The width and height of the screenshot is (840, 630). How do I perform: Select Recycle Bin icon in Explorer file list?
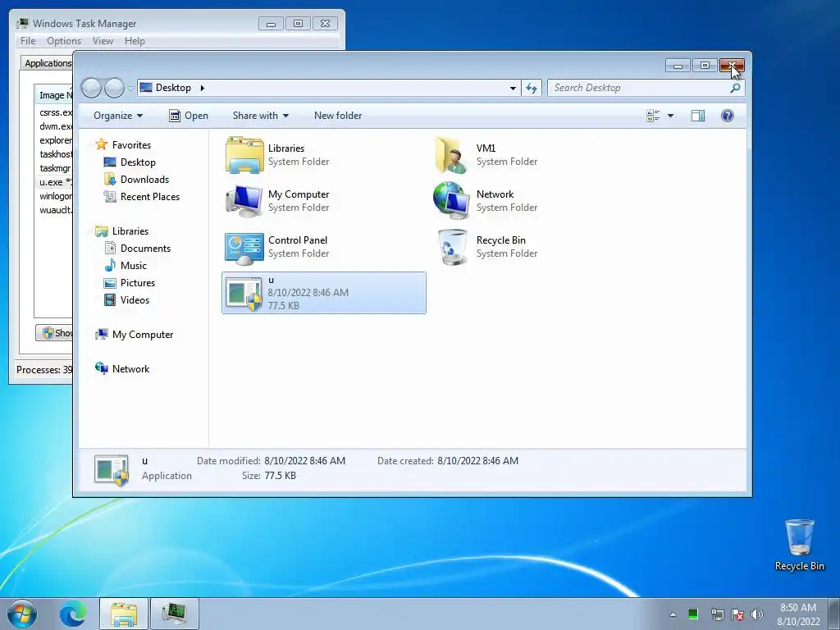453,247
